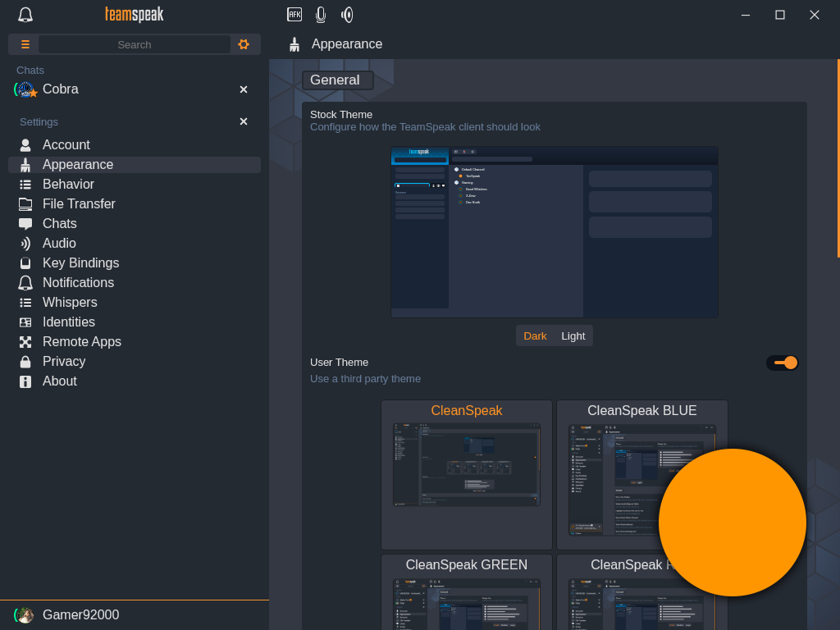Click the orange gear icon beside Search

[x=244, y=44]
